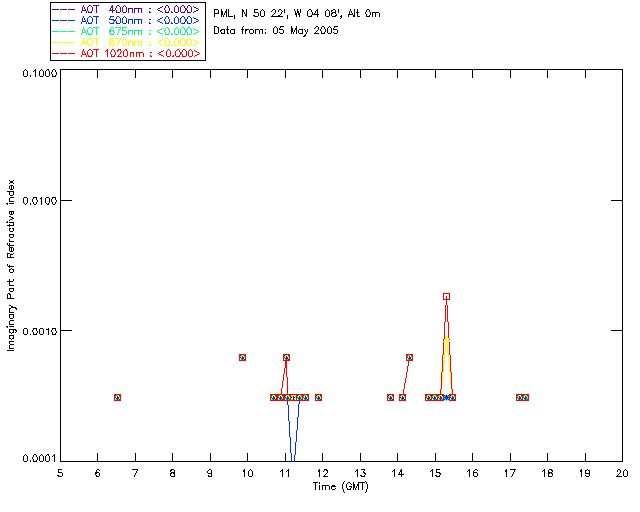Click the AOT 1020nm legend entry
The height and width of the screenshot is (512, 640).
click(x=126, y=53)
